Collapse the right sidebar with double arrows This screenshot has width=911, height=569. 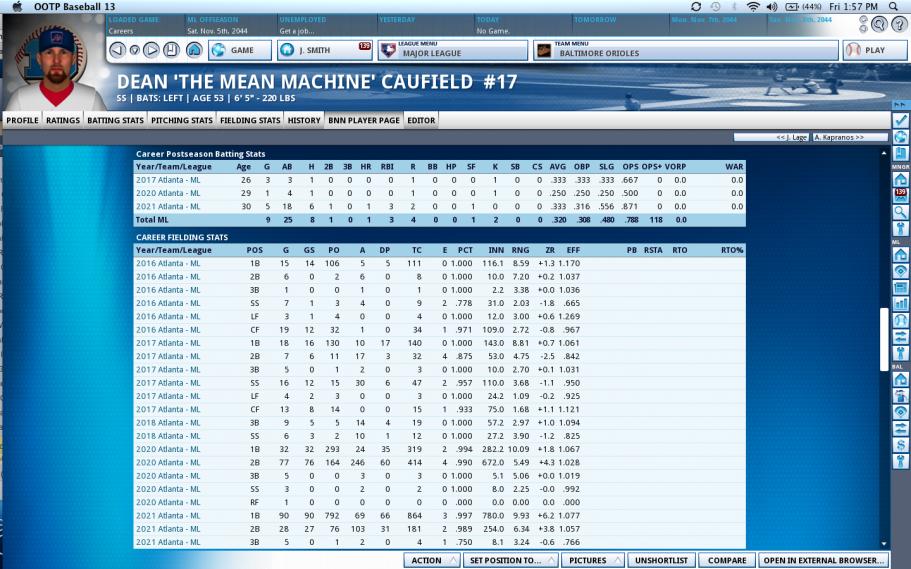901,104
